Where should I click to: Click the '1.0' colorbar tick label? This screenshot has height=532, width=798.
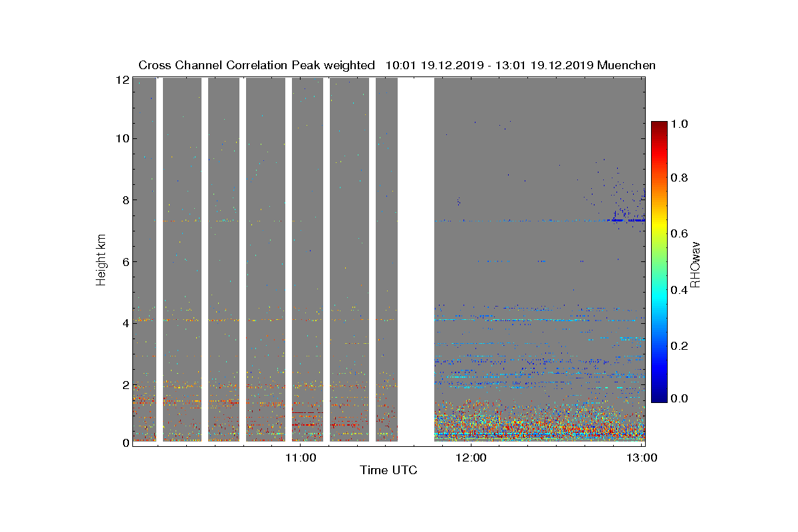(681, 124)
